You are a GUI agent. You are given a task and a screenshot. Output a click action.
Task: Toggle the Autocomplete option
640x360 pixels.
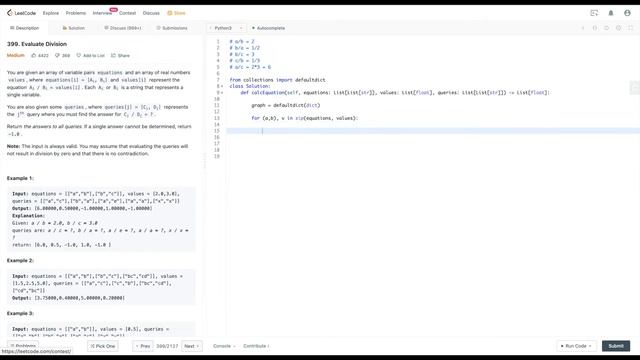point(268,28)
